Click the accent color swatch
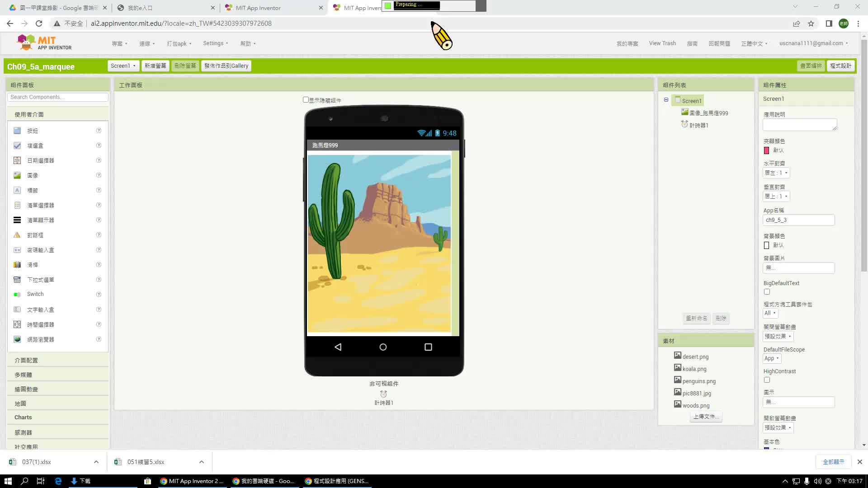The height and width of the screenshot is (488, 868). pyautogui.click(x=766, y=150)
